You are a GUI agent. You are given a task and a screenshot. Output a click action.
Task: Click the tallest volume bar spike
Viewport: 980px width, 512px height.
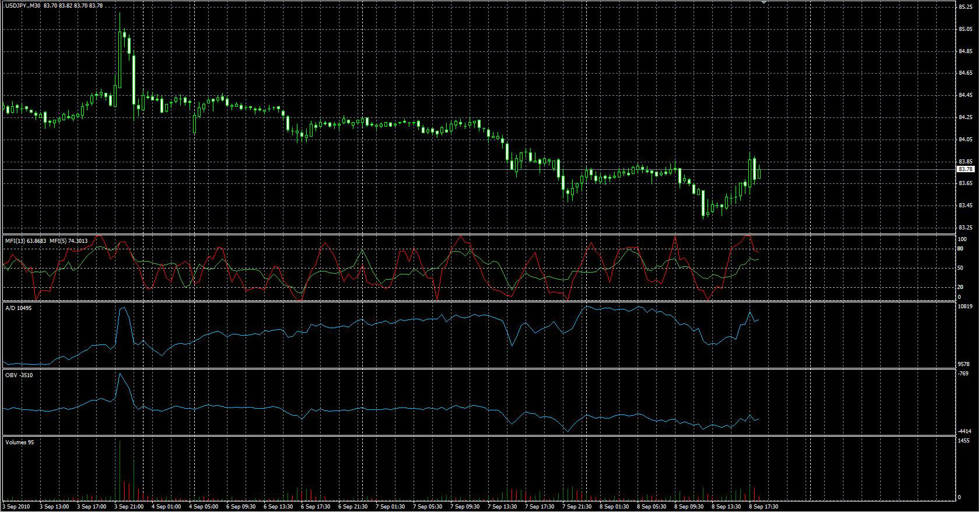tap(119, 467)
